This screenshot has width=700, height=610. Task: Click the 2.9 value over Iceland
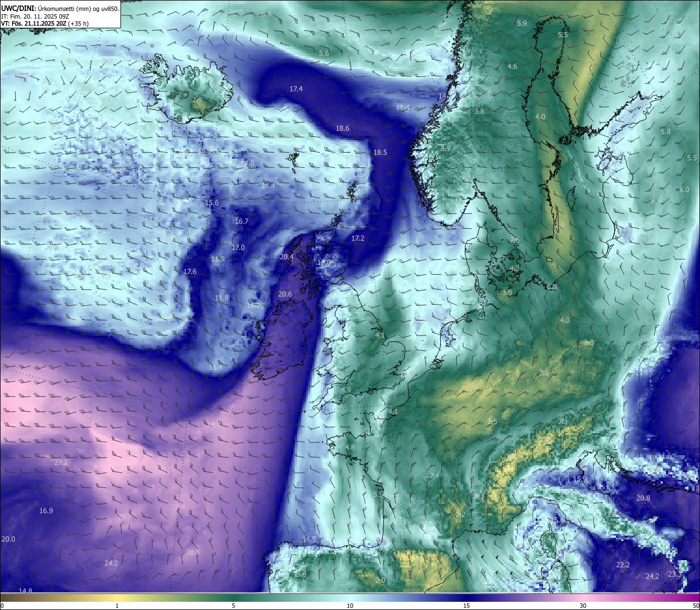pos(197,100)
